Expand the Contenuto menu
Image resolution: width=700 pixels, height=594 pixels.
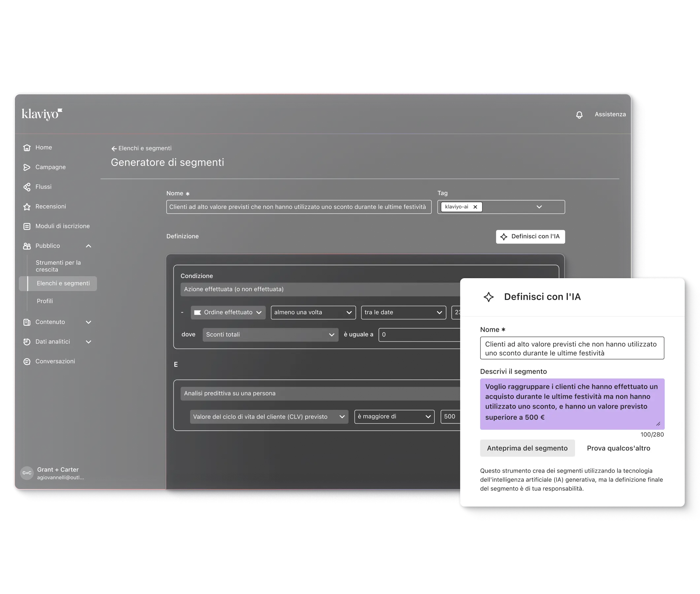(x=88, y=322)
